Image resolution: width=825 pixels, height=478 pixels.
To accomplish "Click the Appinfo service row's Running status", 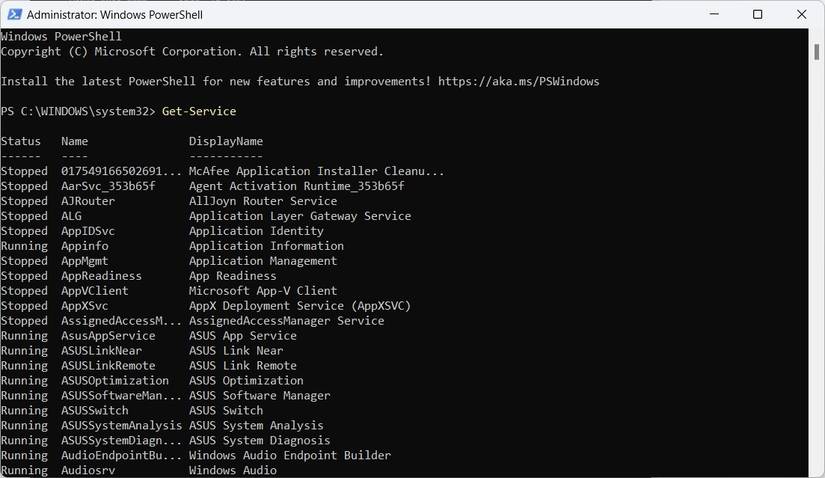I will tap(24, 246).
